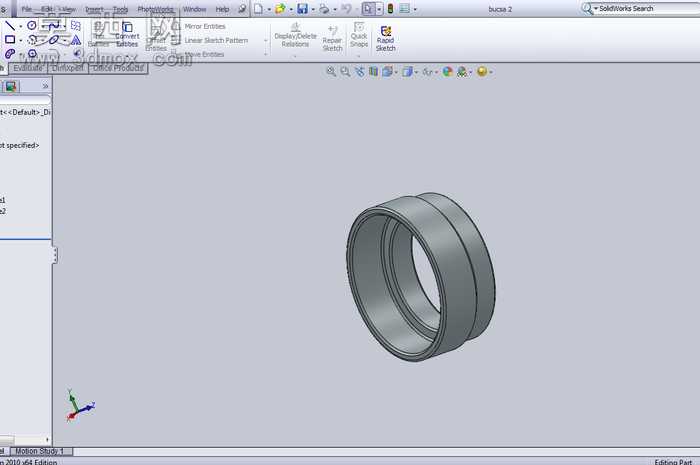Screen dimensions: 700x465
Task: Select the Spline sketch tool
Action: tap(54, 25)
